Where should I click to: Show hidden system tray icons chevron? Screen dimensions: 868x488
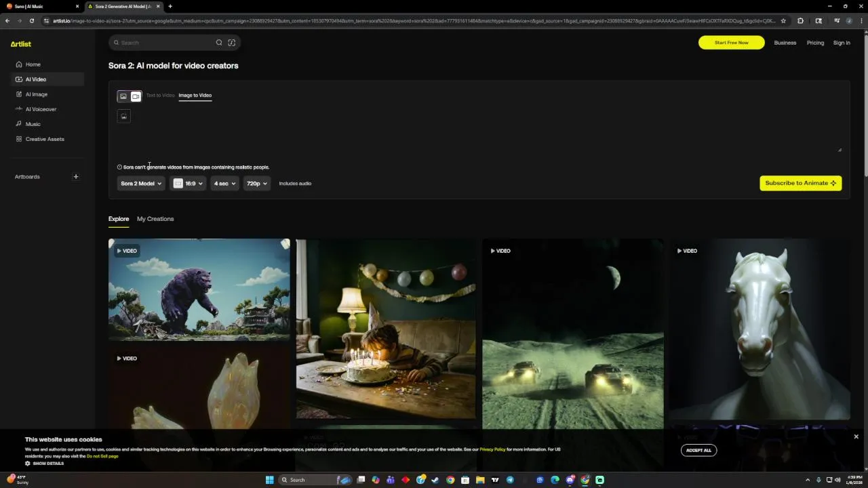tap(807, 480)
